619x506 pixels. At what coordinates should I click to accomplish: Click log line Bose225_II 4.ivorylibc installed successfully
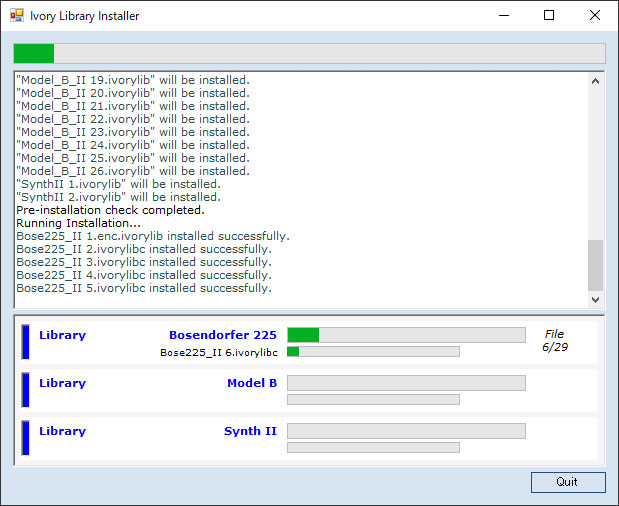144,275
